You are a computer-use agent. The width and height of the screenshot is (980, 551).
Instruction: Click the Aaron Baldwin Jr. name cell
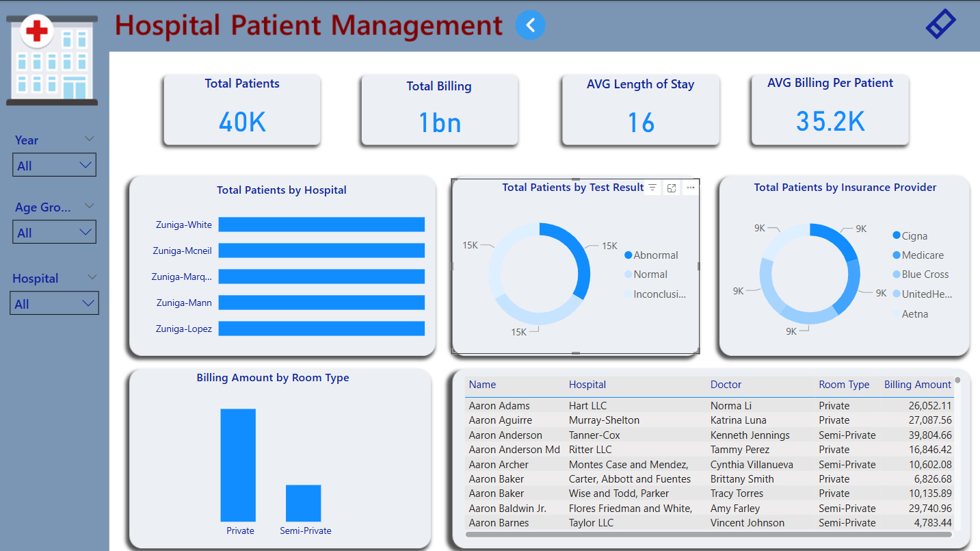pyautogui.click(x=507, y=509)
